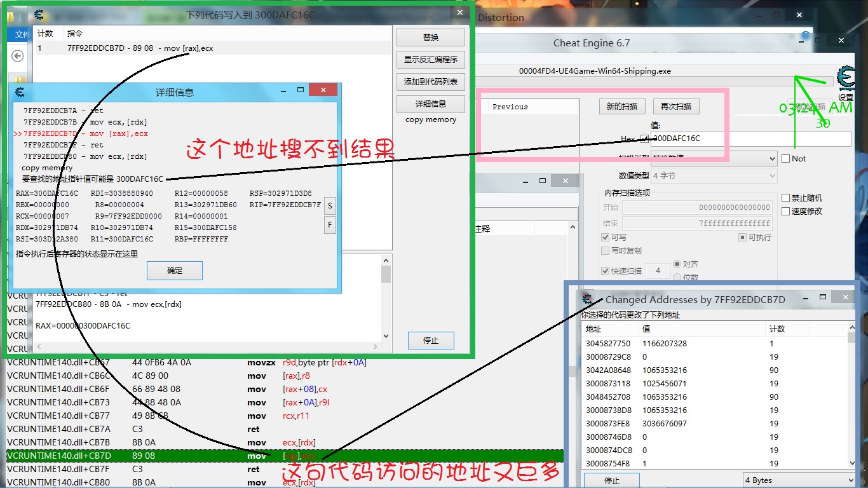Click the F button in details dialog

tap(330, 225)
